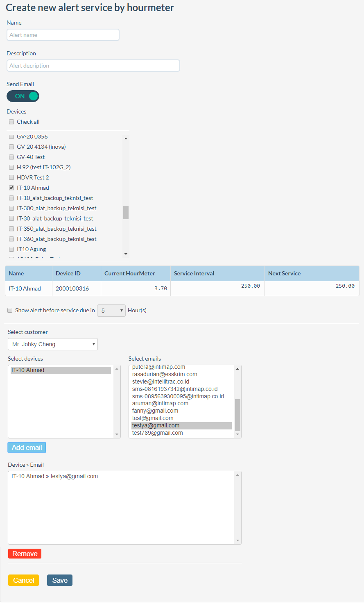Select test789@gmail.com in email list
This screenshot has height=604, width=364.
click(158, 433)
